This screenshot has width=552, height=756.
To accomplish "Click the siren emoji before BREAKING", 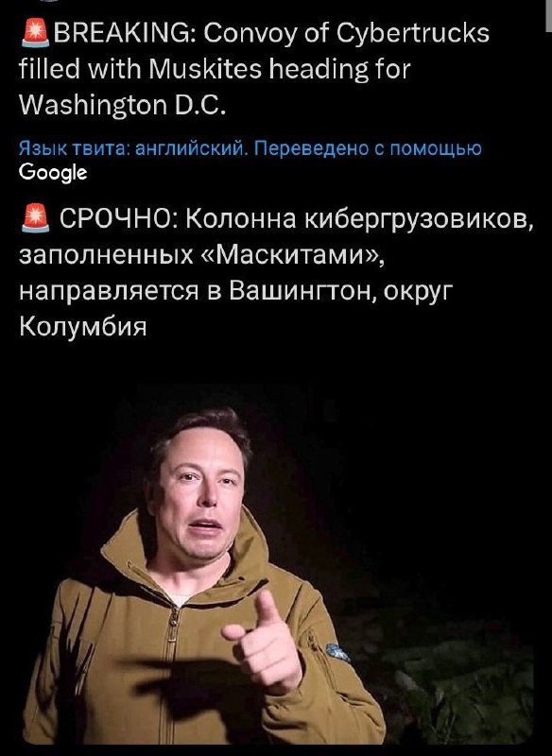I will (x=35, y=34).
